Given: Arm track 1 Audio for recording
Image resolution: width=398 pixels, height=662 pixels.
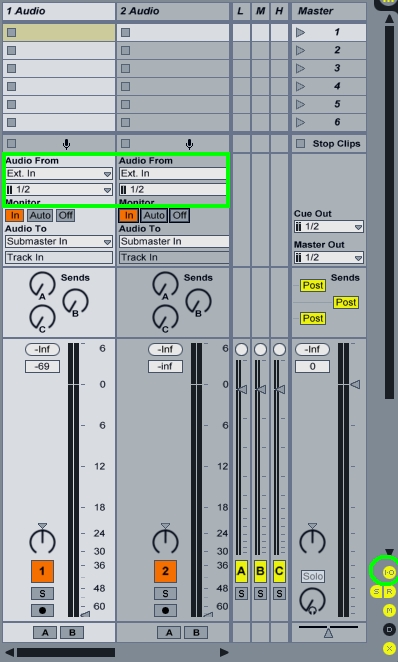Looking at the screenshot, I should [x=42, y=610].
